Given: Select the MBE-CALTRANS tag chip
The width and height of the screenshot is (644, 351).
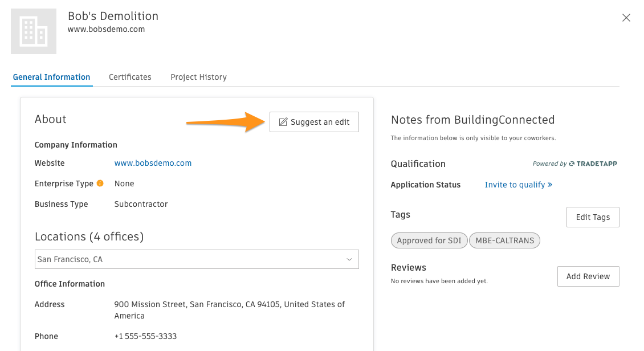Looking at the screenshot, I should [x=505, y=240].
